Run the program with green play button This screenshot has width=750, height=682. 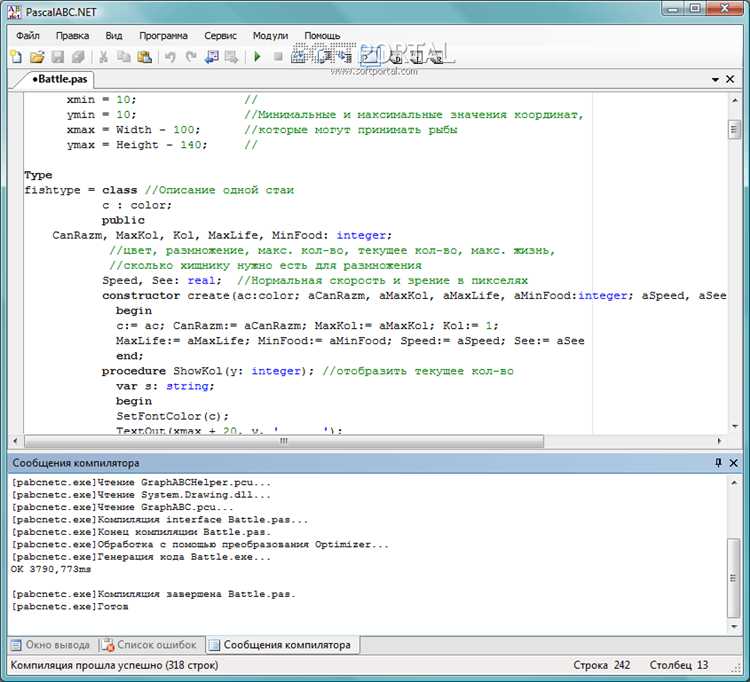coord(257,57)
